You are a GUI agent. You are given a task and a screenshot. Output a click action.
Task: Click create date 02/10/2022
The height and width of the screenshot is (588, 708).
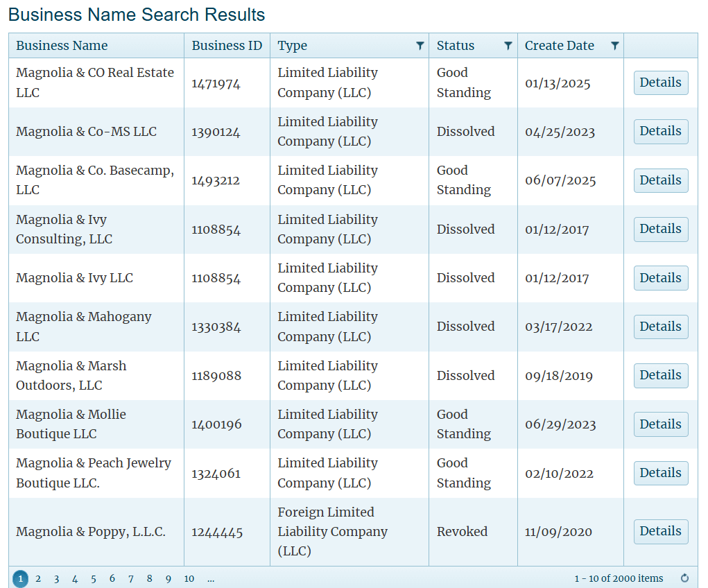(559, 474)
